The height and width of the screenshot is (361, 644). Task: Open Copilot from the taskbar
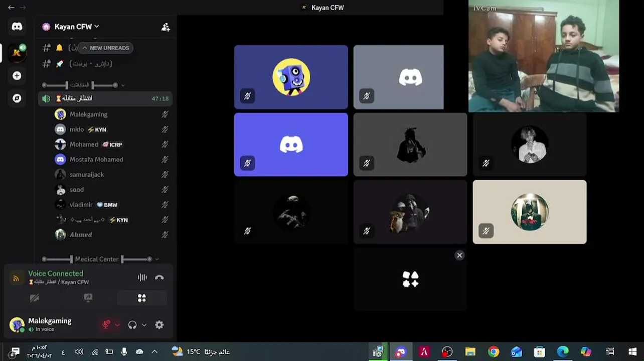586,351
